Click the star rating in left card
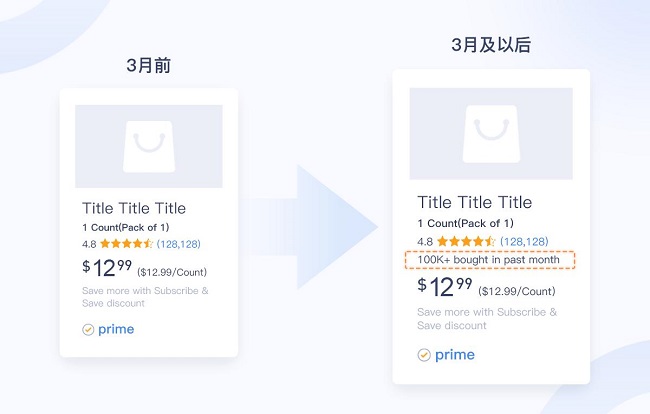This screenshot has height=414, width=650. (x=126, y=243)
